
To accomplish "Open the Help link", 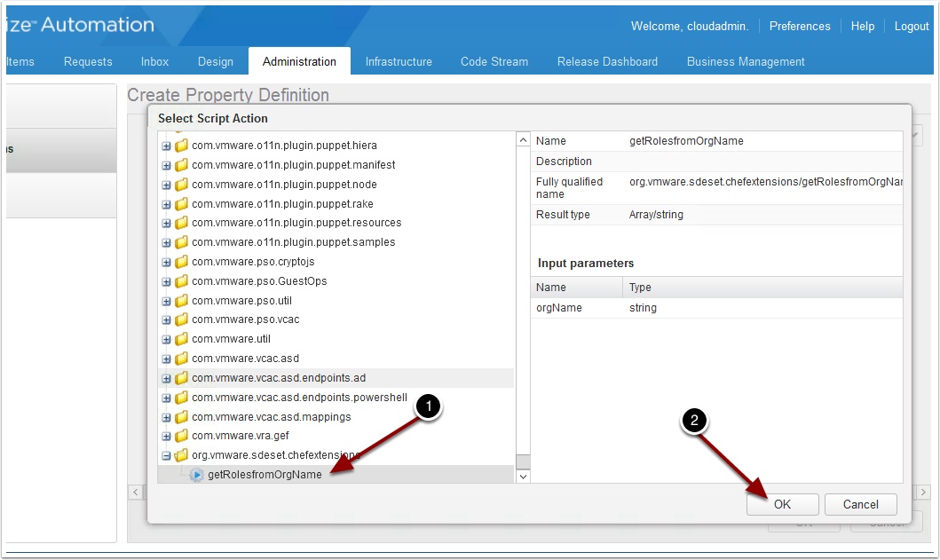I will tap(863, 26).
